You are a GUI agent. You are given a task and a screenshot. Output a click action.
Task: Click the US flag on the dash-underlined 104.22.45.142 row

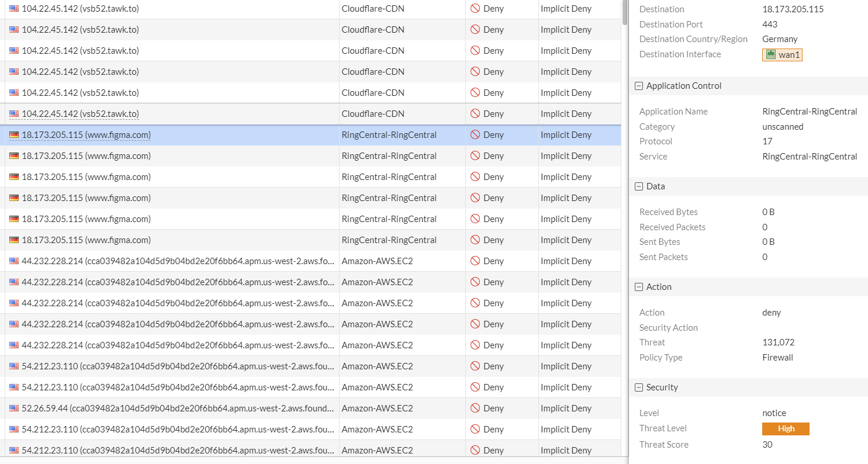pyautogui.click(x=14, y=114)
